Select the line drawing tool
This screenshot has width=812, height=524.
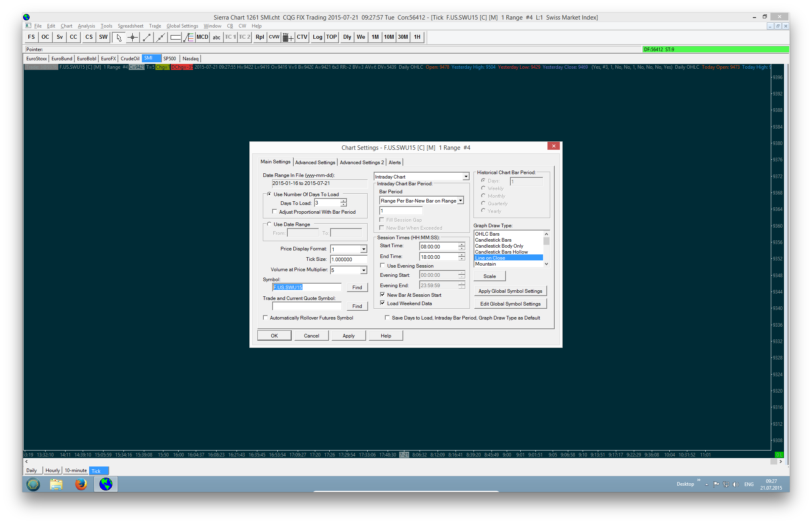(x=147, y=37)
